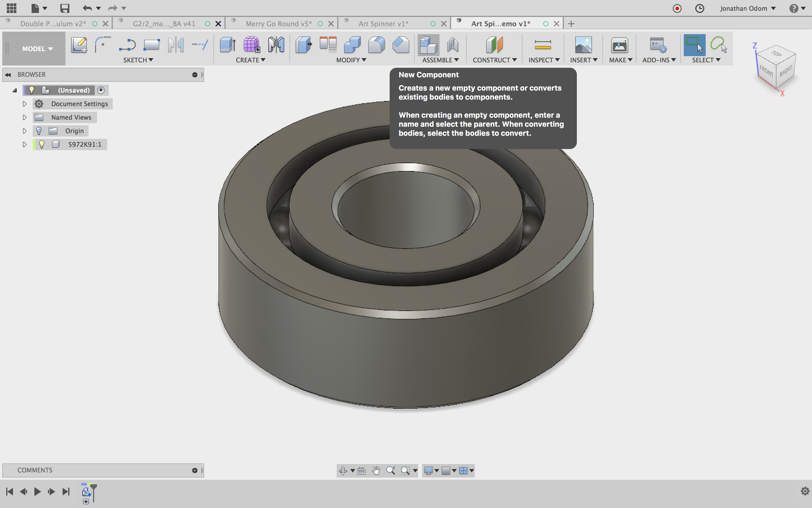This screenshot has width=812, height=508.
Task: Toggle Origin folder visibility bulb
Action: pos(39,131)
